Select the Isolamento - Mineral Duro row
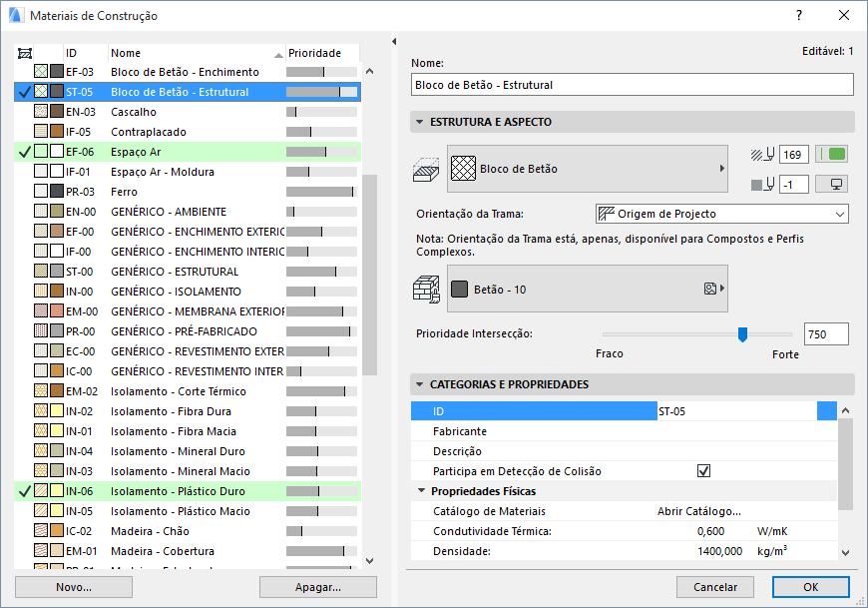868x608 pixels. (x=188, y=450)
